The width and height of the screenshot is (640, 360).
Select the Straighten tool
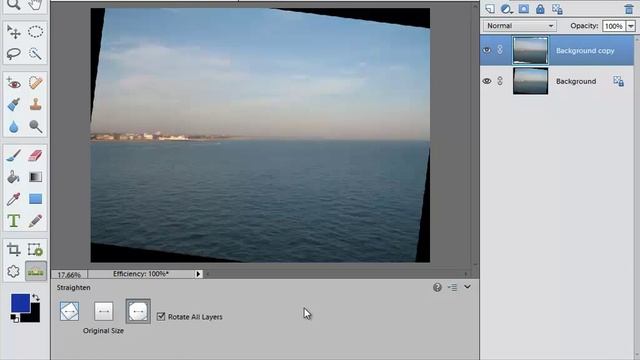(36, 271)
